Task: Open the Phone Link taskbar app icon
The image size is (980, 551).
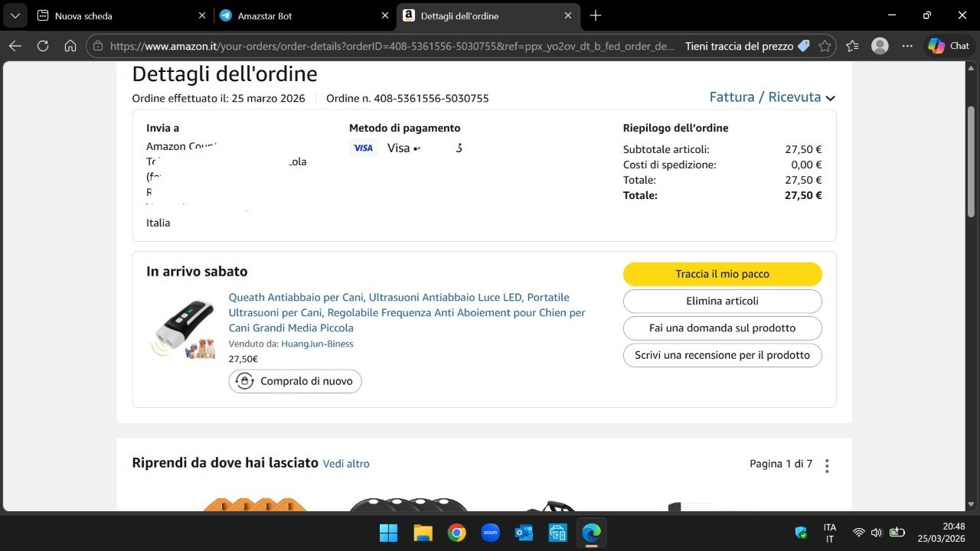Action: [x=557, y=532]
